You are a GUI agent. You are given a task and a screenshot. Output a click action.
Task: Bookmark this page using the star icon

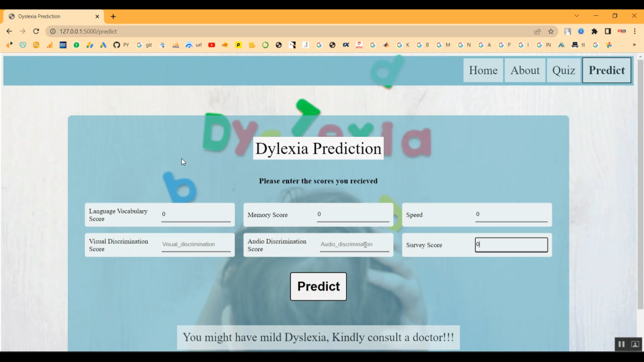(550, 31)
